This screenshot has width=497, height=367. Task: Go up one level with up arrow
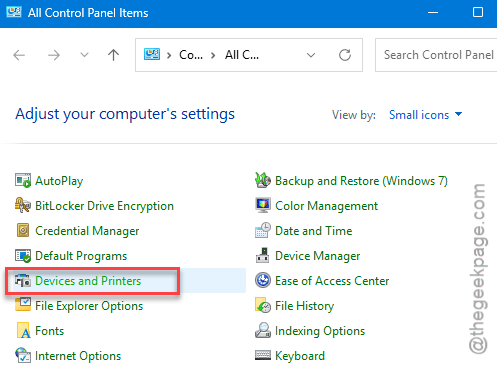coord(113,55)
